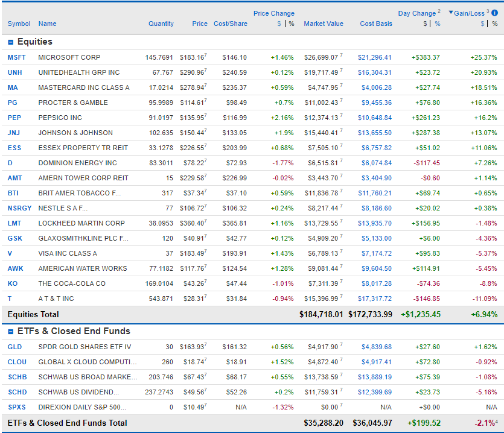Screen dimensions: 504x433
Task: Open the SCHB symbol link
Action: tap(18, 378)
